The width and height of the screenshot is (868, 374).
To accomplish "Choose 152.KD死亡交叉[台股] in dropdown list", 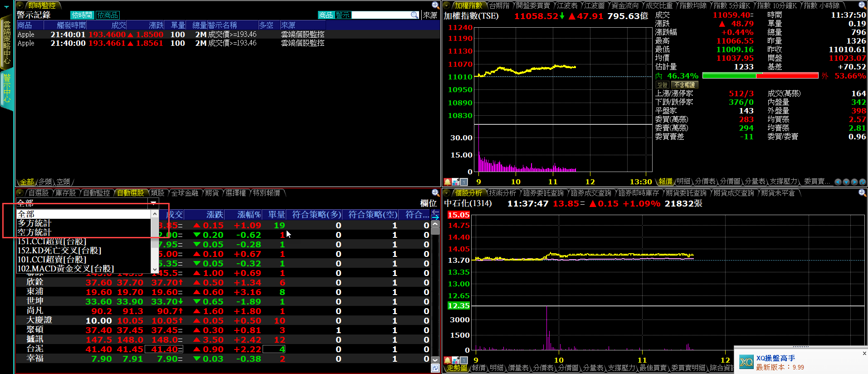I will tap(59, 251).
